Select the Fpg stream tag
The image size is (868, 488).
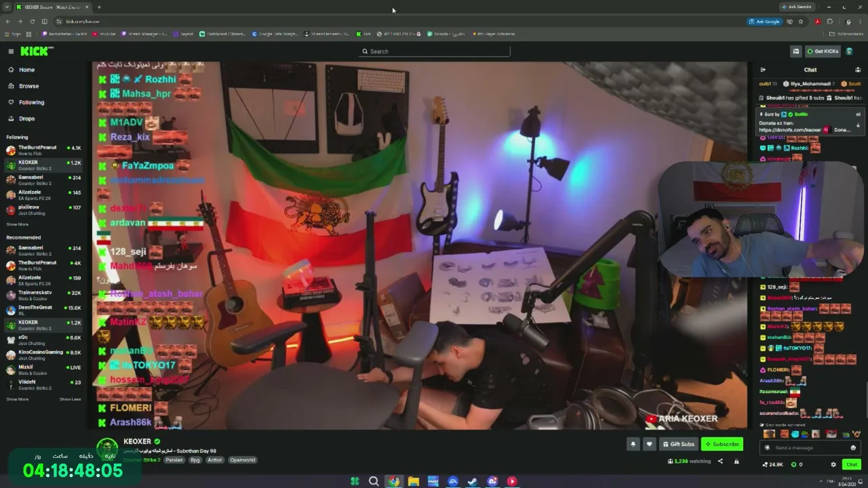(195, 460)
